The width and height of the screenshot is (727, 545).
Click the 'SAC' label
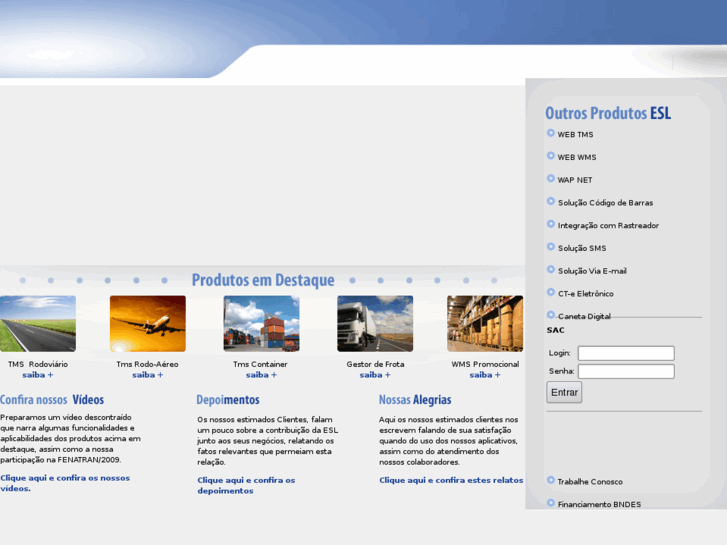pyautogui.click(x=555, y=330)
